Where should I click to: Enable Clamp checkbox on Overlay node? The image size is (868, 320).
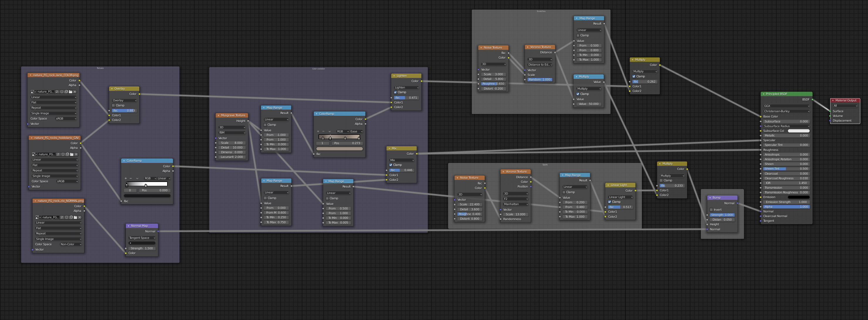tap(113, 105)
